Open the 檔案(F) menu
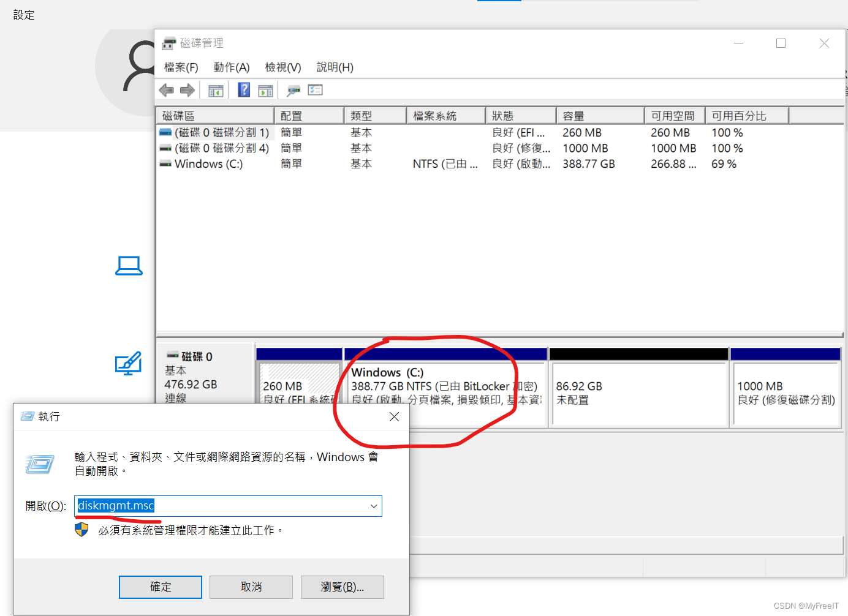 tap(181, 67)
